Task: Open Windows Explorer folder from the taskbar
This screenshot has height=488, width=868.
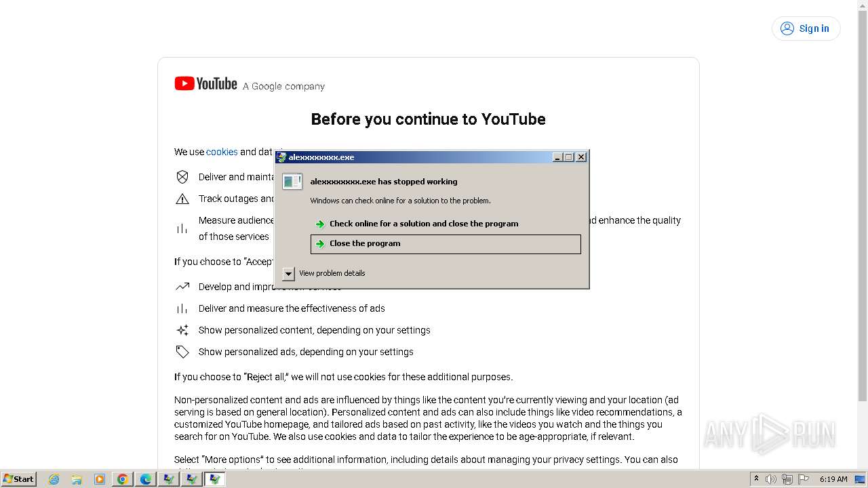Action: tap(77, 479)
